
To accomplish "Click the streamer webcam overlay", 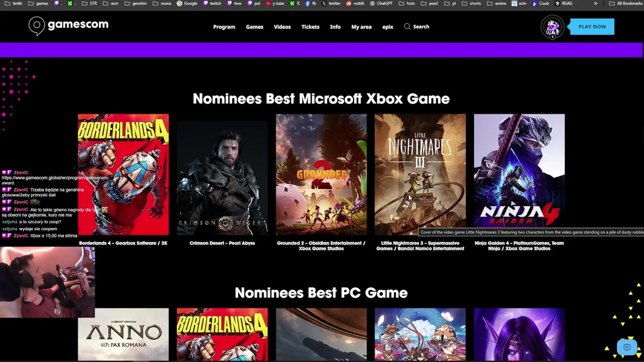I will [47, 282].
